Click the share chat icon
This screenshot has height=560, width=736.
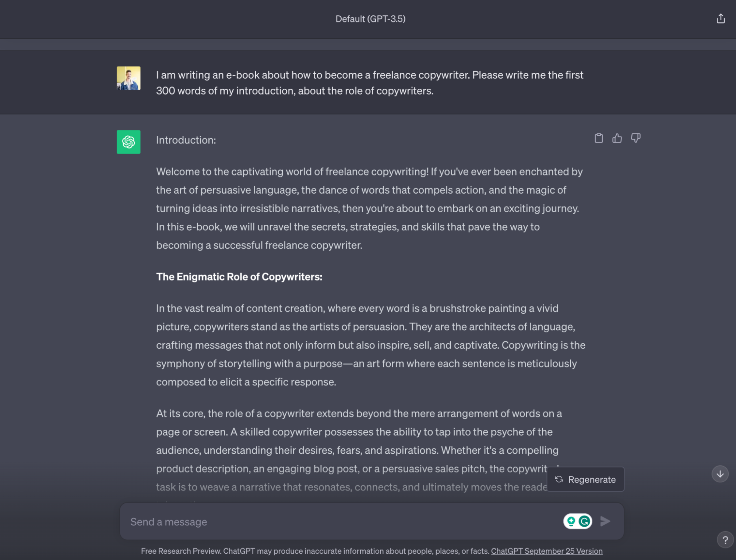pos(721,18)
